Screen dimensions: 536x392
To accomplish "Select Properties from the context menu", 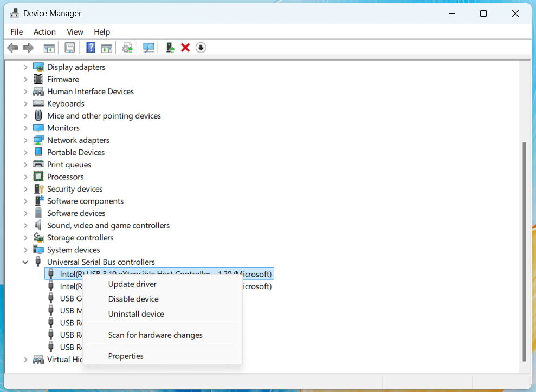I will point(126,356).
